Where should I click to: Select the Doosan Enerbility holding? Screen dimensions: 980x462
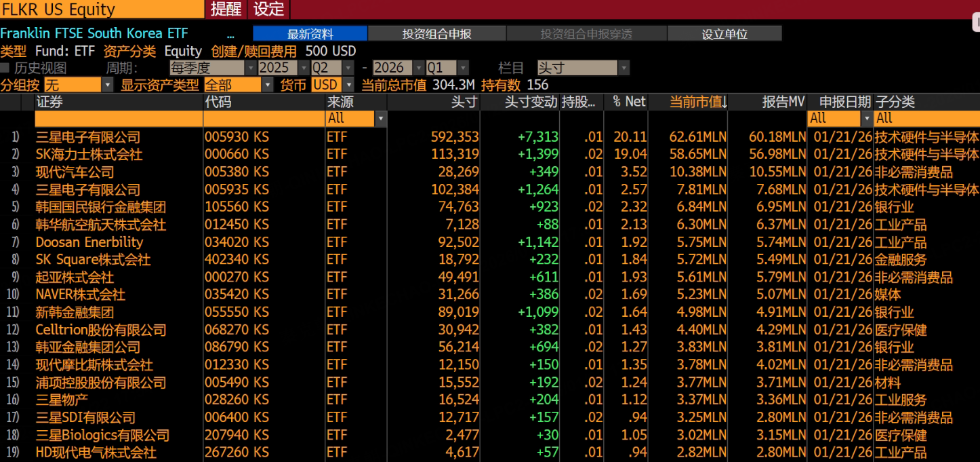click(x=89, y=242)
